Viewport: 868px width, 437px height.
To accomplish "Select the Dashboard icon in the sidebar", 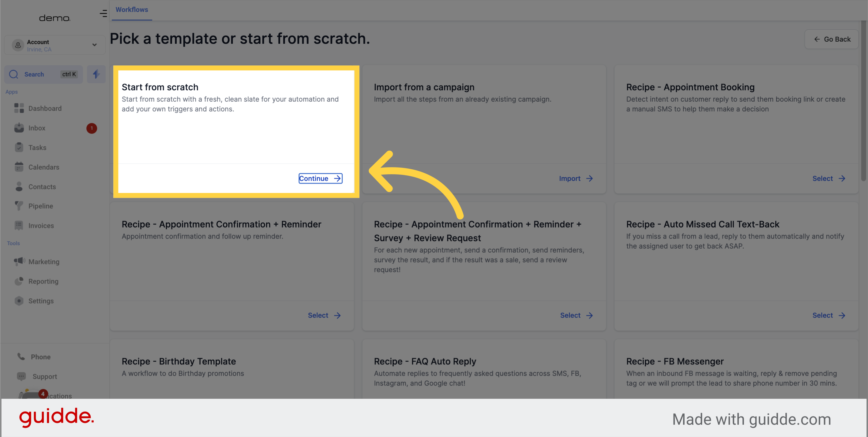I will [x=19, y=108].
